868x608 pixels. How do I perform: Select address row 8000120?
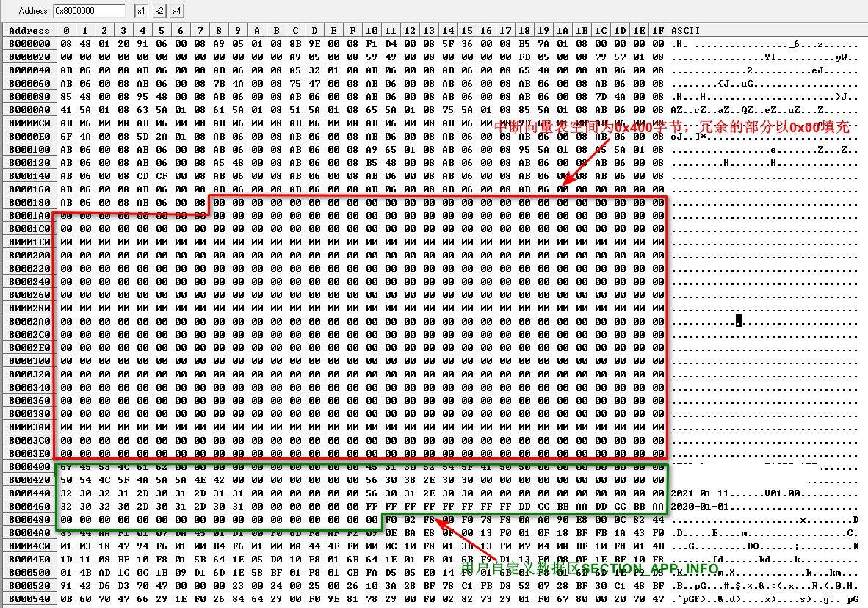pos(29,163)
